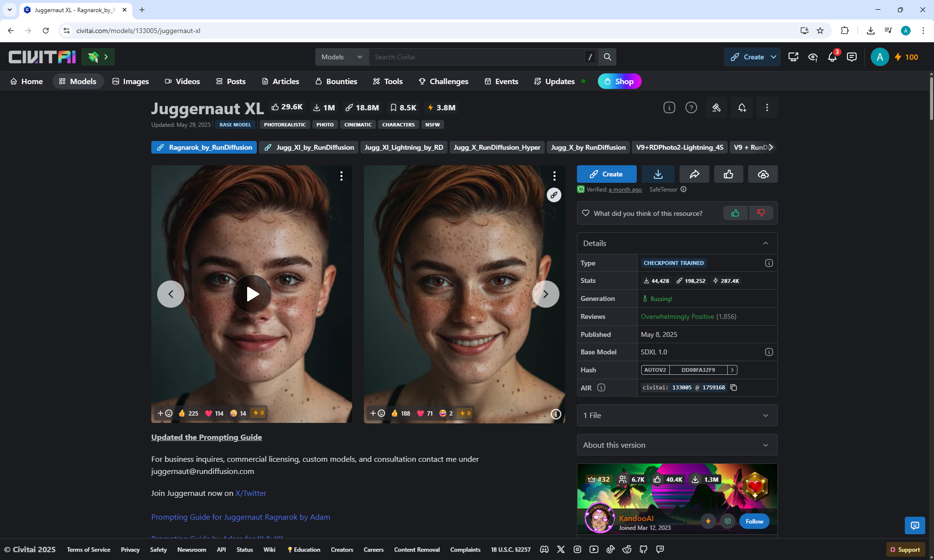Click the share arrow icon
Viewport: 934px width, 560px height.
point(694,174)
